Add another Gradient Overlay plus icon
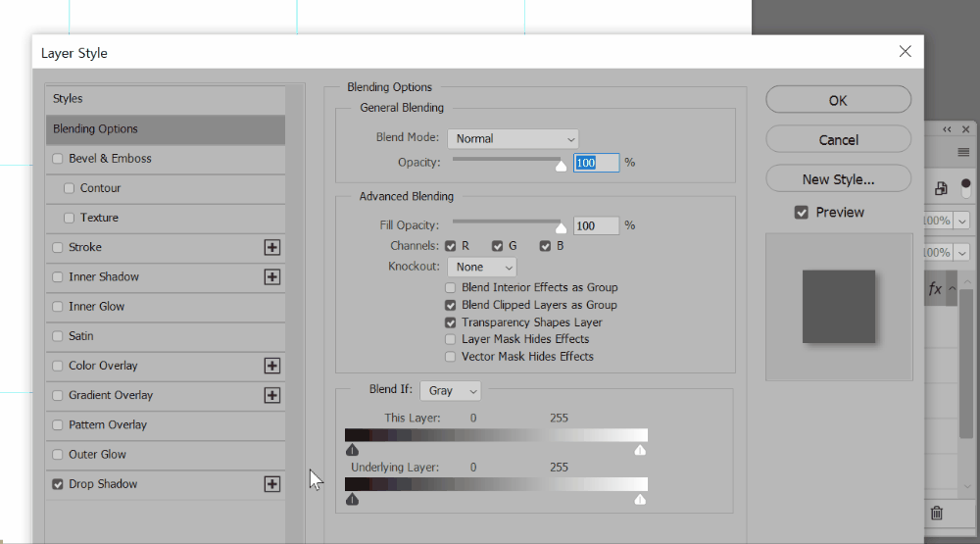Image resolution: width=980 pixels, height=544 pixels. [x=271, y=395]
